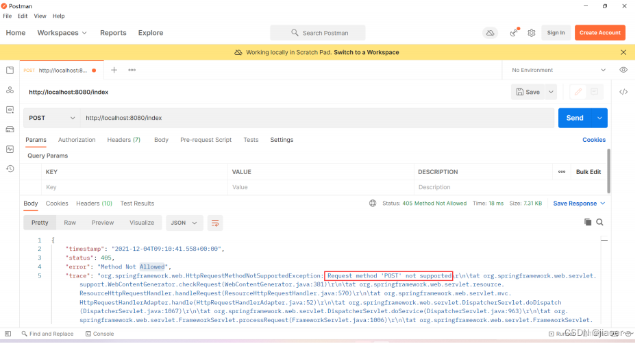Click the blue Send button

[575, 119]
